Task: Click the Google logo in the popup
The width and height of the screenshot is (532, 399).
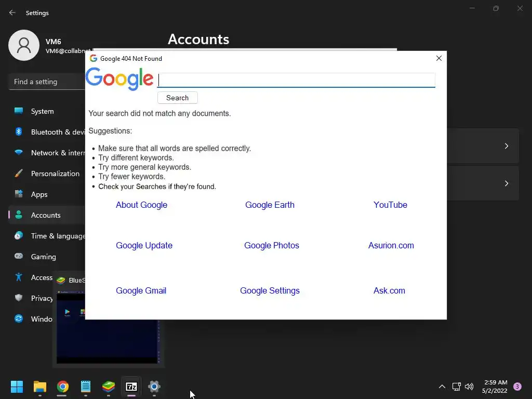Action: [119, 79]
